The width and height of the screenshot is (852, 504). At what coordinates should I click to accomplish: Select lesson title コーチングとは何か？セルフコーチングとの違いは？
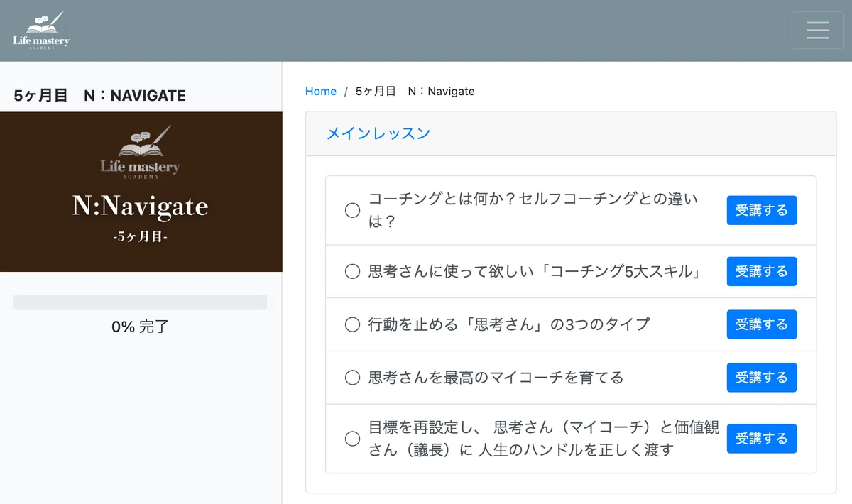point(533,210)
